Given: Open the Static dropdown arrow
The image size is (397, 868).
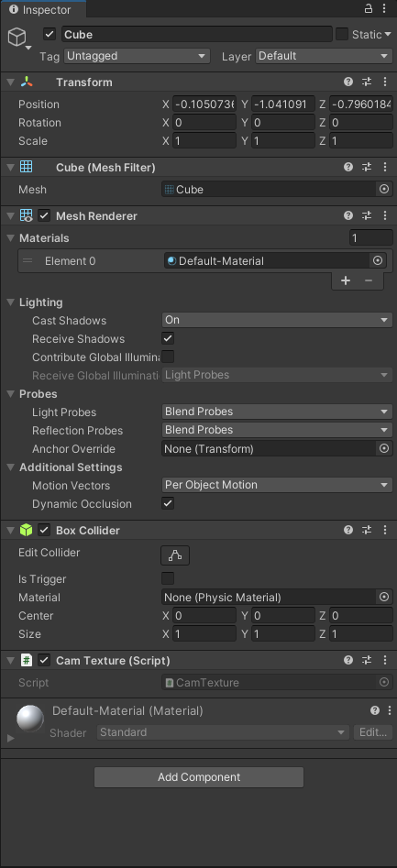Looking at the screenshot, I should coord(388,34).
